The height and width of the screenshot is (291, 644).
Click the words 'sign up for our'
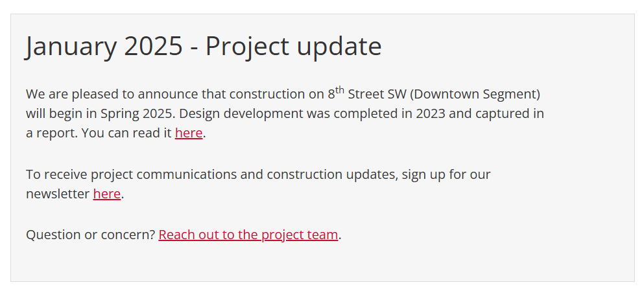click(x=446, y=174)
